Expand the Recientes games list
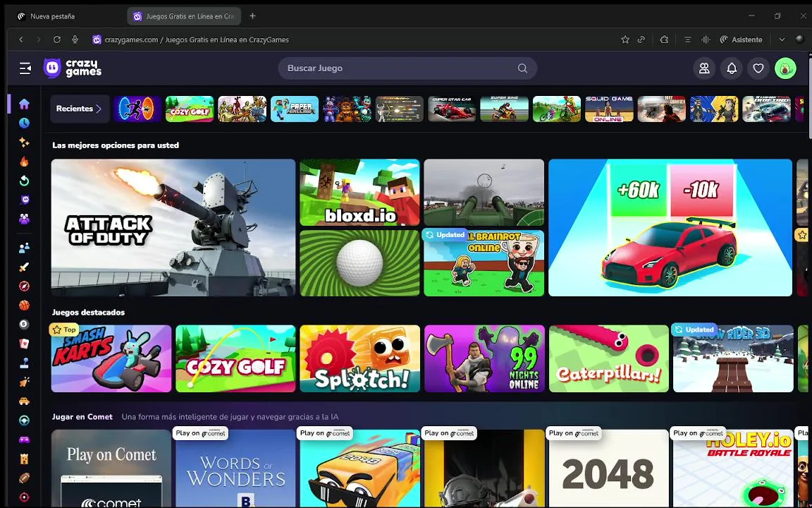The image size is (812, 508). click(80, 109)
